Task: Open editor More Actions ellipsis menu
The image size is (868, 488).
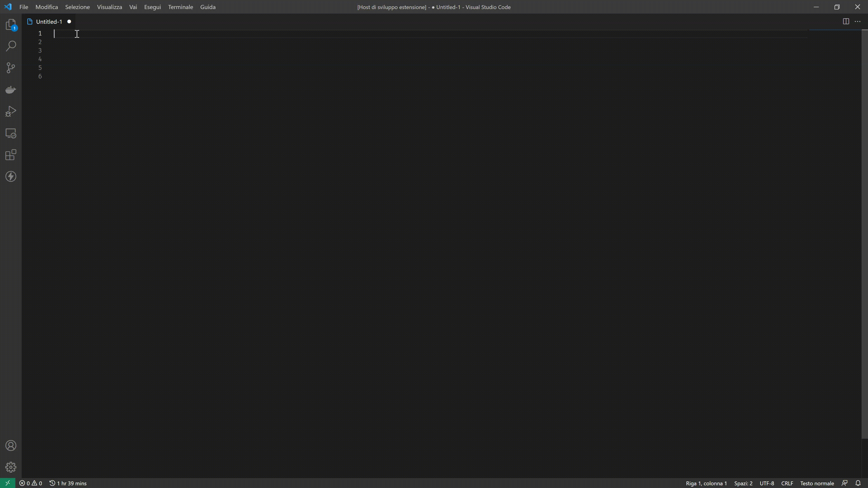Action: tap(858, 21)
